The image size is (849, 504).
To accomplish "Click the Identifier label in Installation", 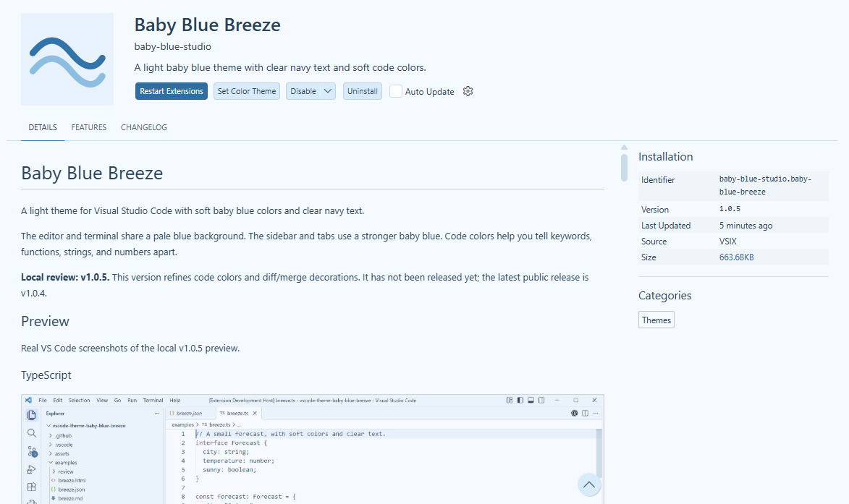I will click(658, 180).
